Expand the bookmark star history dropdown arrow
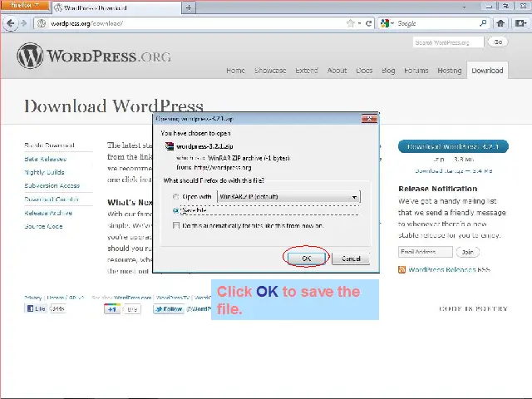 click(359, 23)
